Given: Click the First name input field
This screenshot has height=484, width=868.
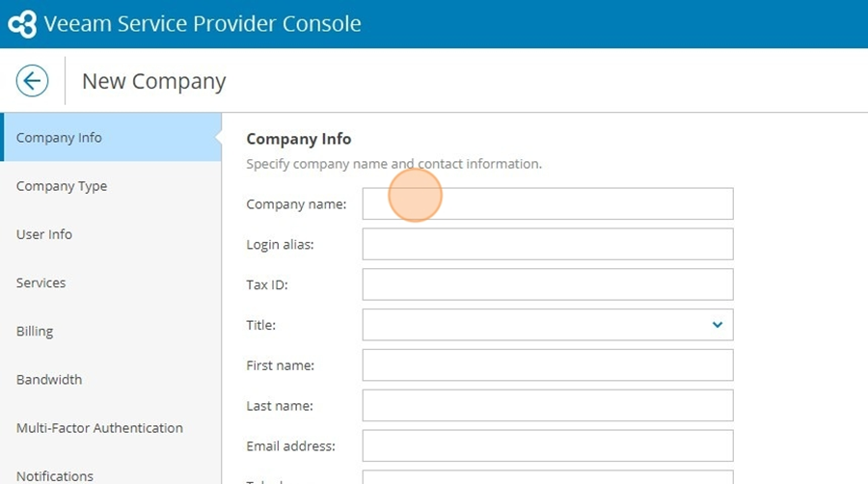Looking at the screenshot, I should pyautogui.click(x=548, y=365).
